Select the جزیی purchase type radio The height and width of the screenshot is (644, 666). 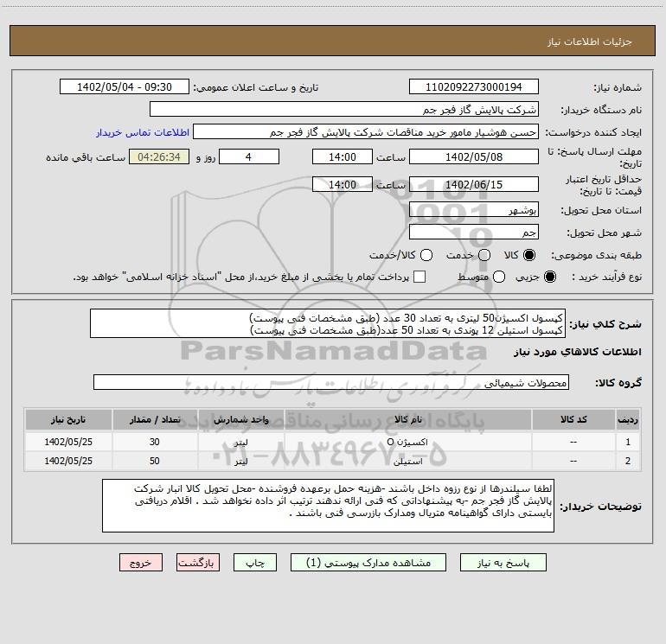pos(549,277)
